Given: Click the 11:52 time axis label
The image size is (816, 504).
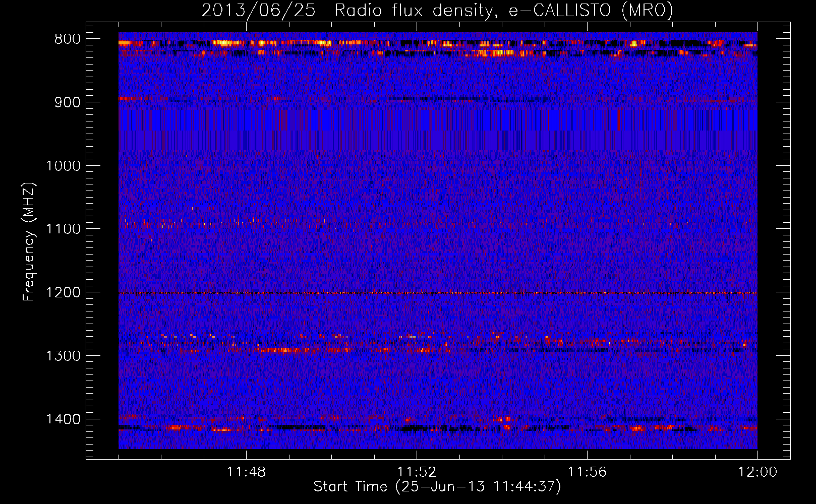Looking at the screenshot, I should [x=417, y=472].
